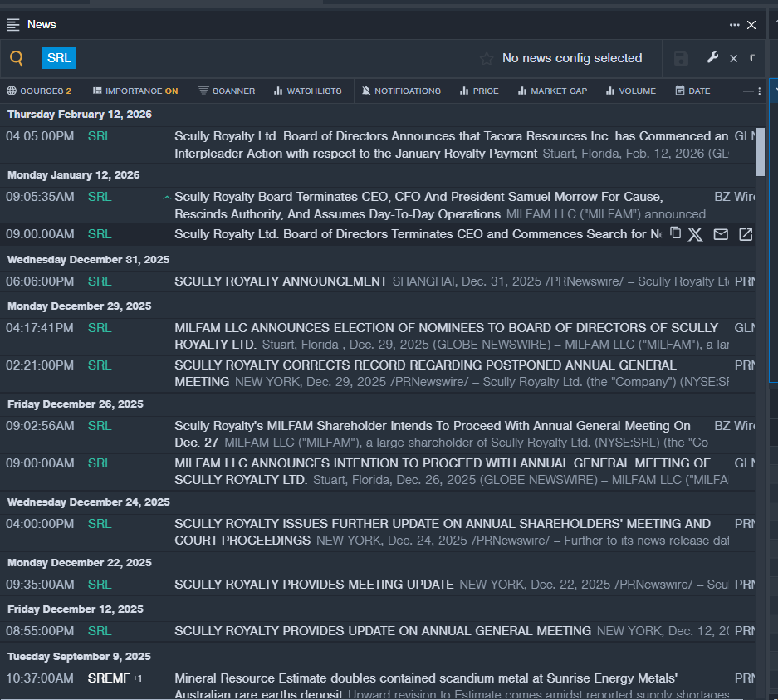Open the Tacora Interpleader Action headline

pos(451,144)
